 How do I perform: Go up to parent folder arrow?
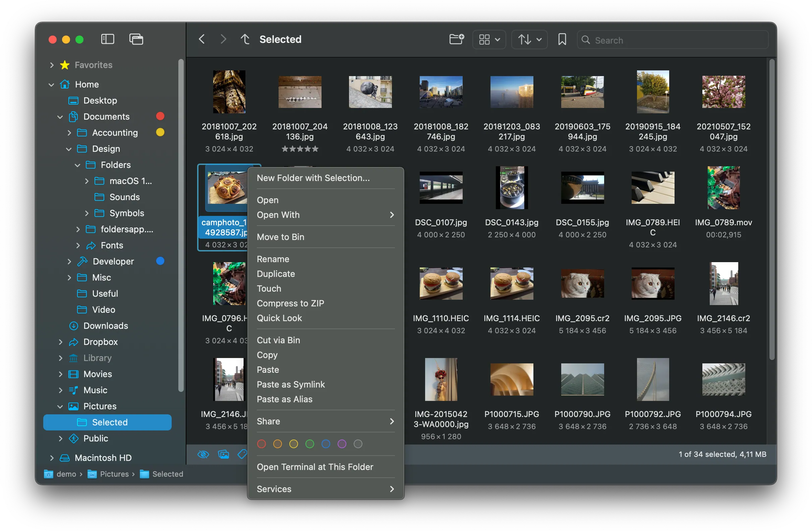click(x=245, y=39)
